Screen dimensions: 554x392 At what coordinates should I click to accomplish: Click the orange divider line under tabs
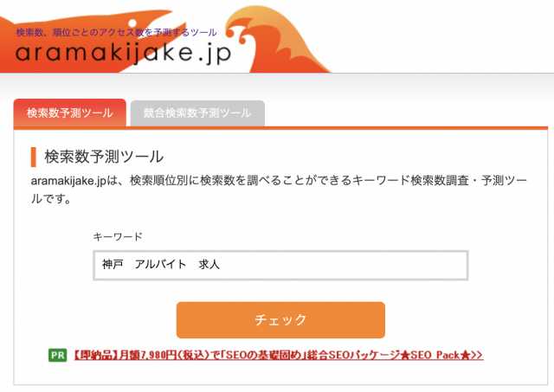click(280, 128)
